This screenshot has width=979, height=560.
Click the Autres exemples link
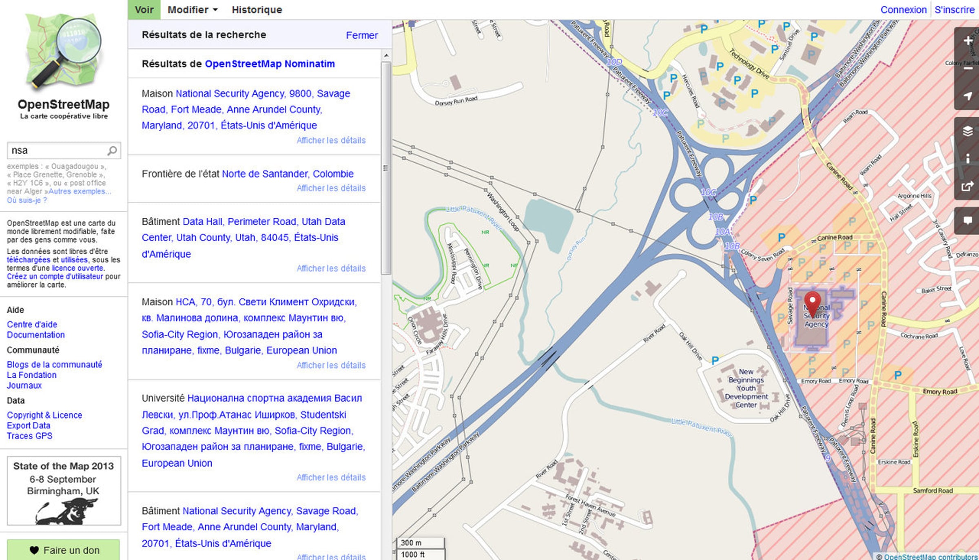point(80,191)
